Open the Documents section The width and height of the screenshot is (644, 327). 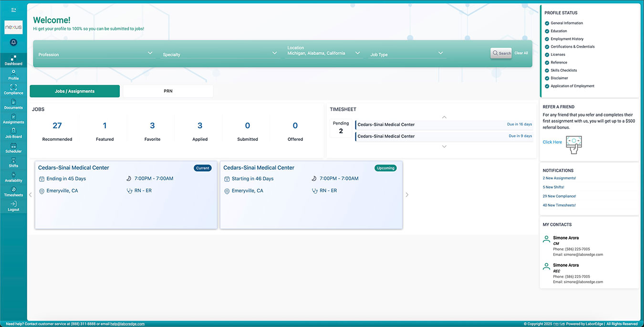[13, 104]
